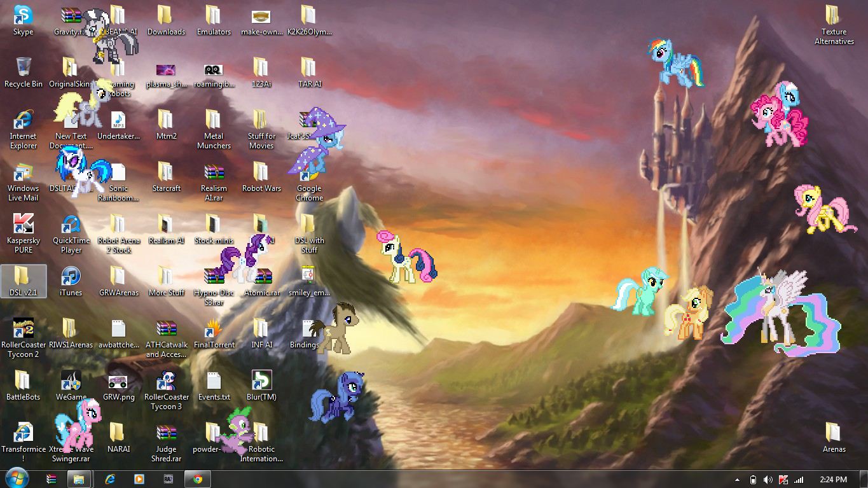Select the BattleBots folder
The width and height of the screenshot is (868, 488).
pos(24,386)
